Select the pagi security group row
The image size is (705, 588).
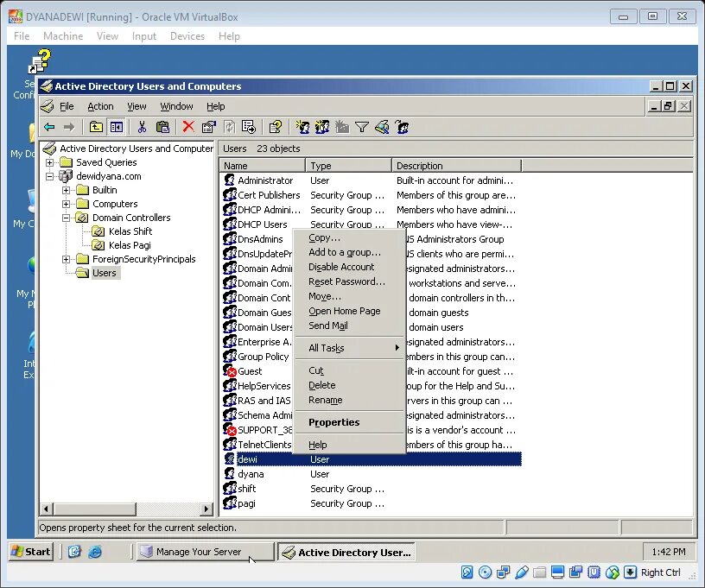(x=371, y=503)
